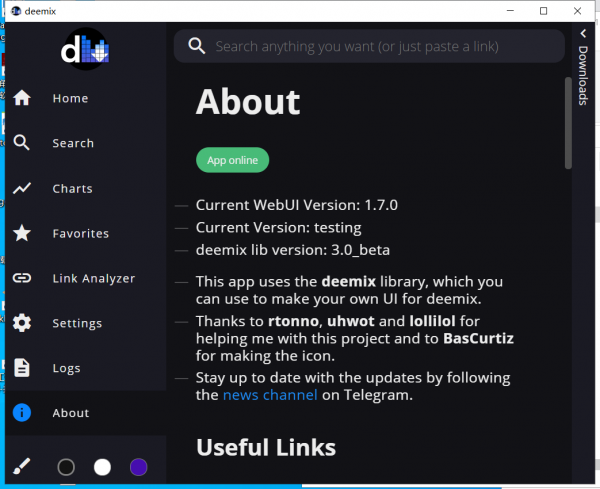Open the Charts menu label
This screenshot has width=600, height=489.
pos(73,188)
